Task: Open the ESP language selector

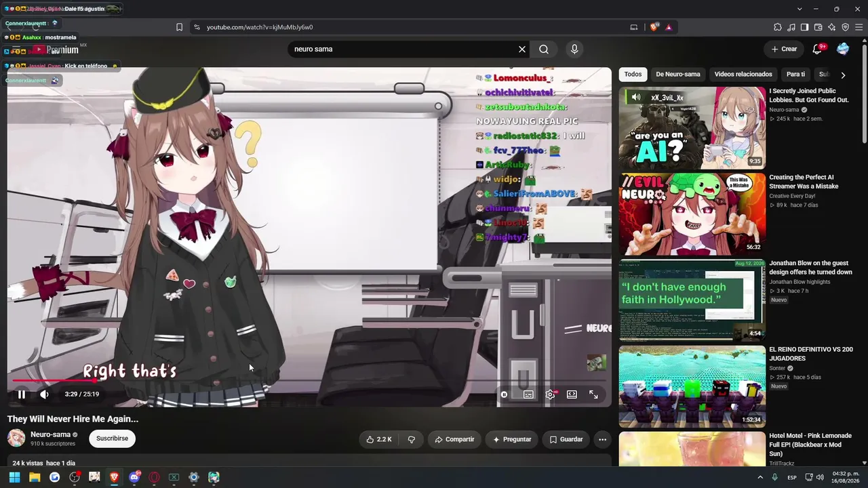Action: 792,478
